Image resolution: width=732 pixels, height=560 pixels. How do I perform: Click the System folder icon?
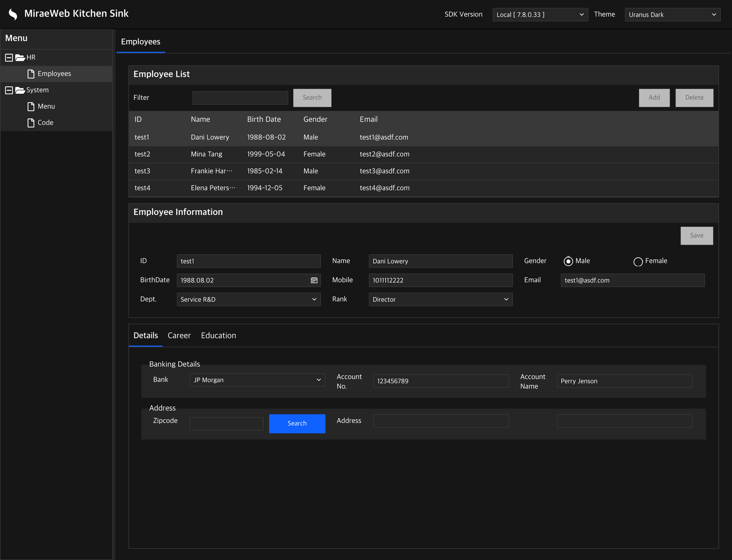20,90
